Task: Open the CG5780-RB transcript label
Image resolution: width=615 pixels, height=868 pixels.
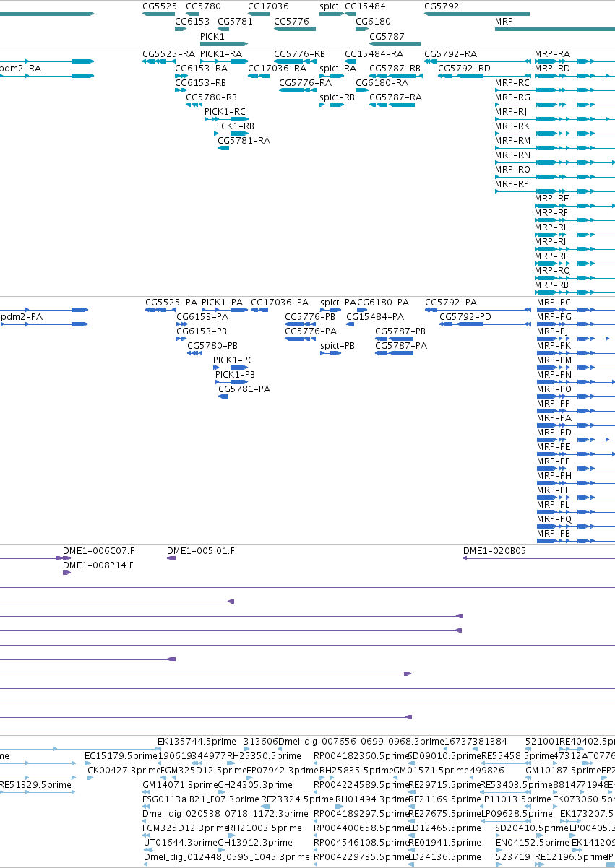Action: [211, 97]
